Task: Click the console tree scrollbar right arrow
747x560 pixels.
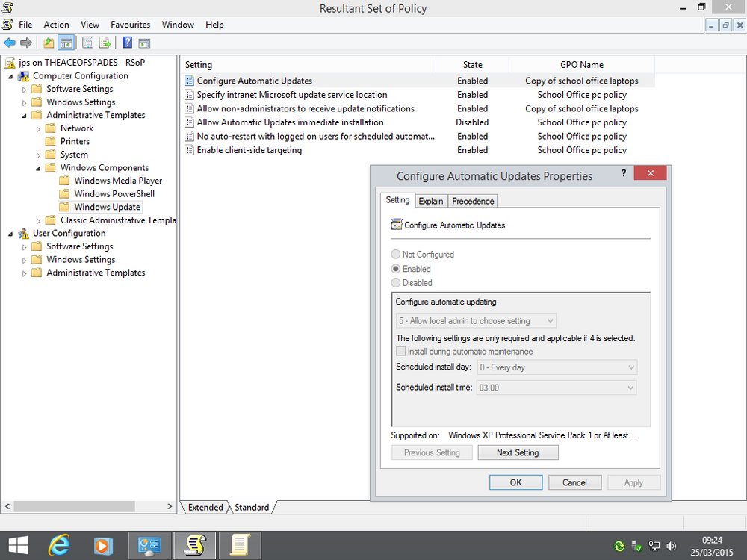Action: [x=170, y=507]
